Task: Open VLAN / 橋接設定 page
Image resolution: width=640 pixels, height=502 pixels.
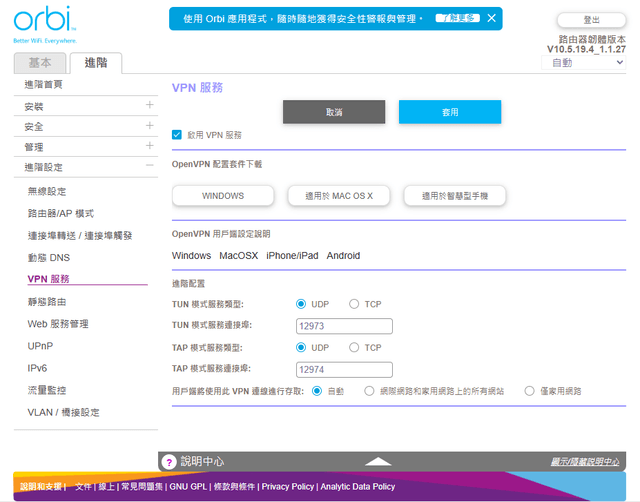Action: click(63, 412)
